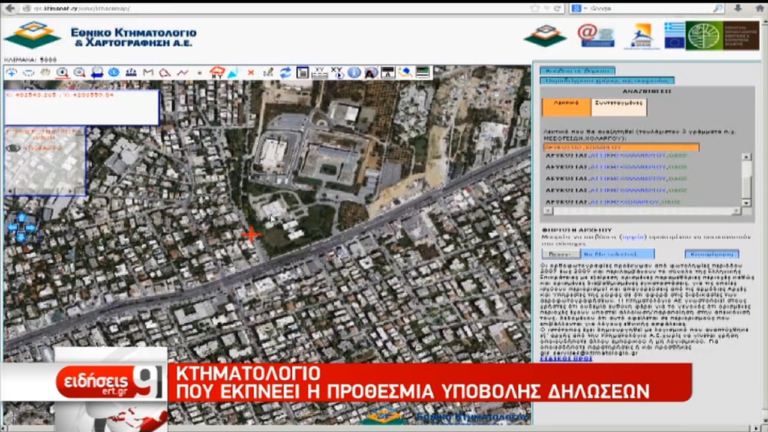Viewport: 768px width, 432px height.
Task: Click the red @ e-services icon
Action: pyautogui.click(x=596, y=35)
